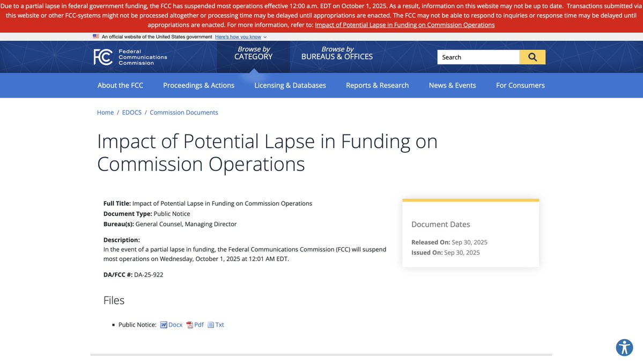
Task: Click Issued On date Sep 30, 2025
Action: (x=462, y=252)
